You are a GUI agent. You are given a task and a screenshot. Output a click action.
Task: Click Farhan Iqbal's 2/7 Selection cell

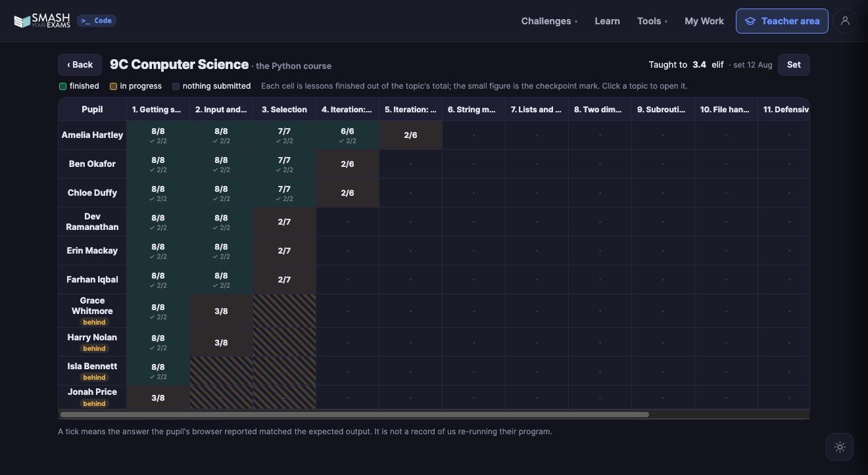pyautogui.click(x=284, y=279)
